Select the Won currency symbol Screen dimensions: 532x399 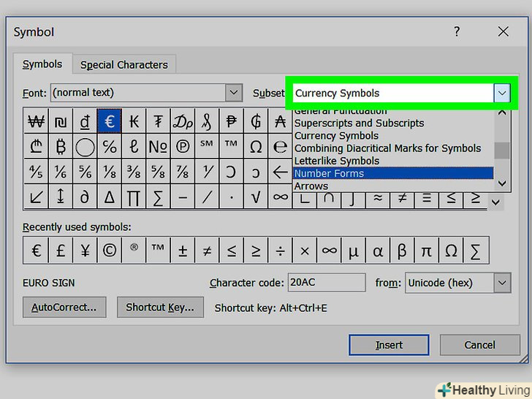point(36,121)
